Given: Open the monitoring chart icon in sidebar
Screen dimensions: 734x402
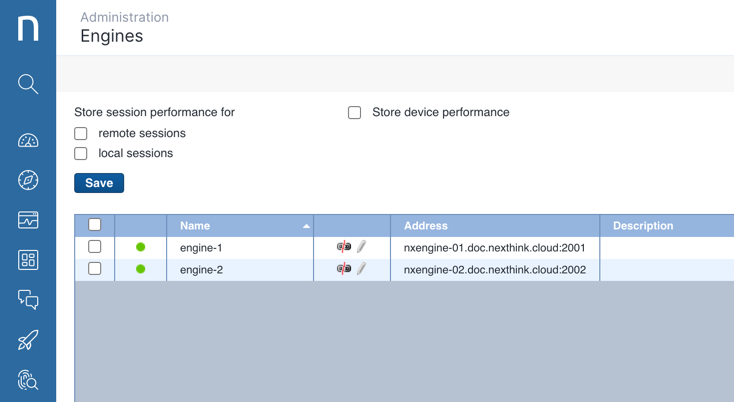Looking at the screenshot, I should click(x=28, y=220).
